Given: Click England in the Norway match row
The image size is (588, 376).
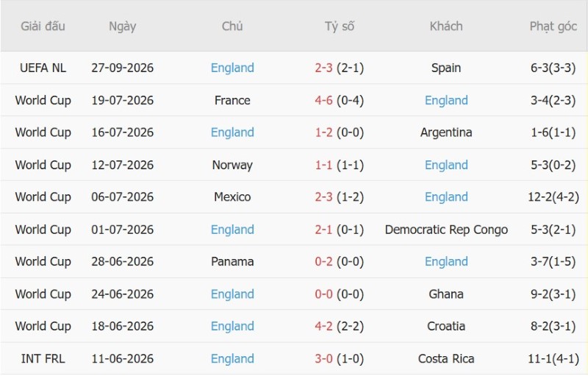Looking at the screenshot, I should (x=446, y=165).
